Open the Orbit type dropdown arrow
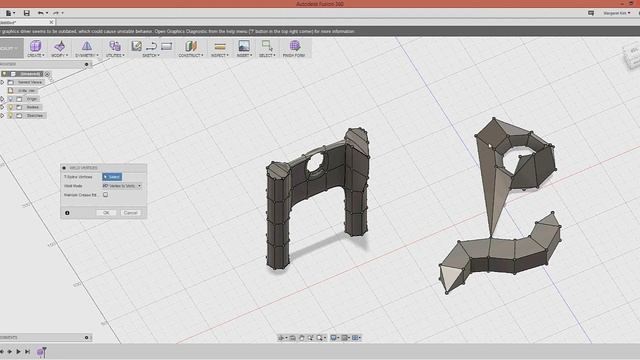640x360 pixels. point(286,338)
